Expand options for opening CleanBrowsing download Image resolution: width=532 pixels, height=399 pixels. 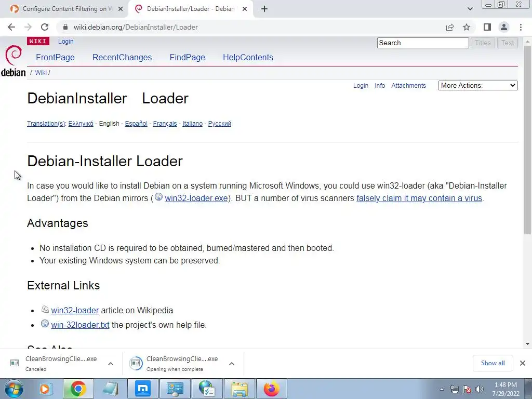pos(232,364)
